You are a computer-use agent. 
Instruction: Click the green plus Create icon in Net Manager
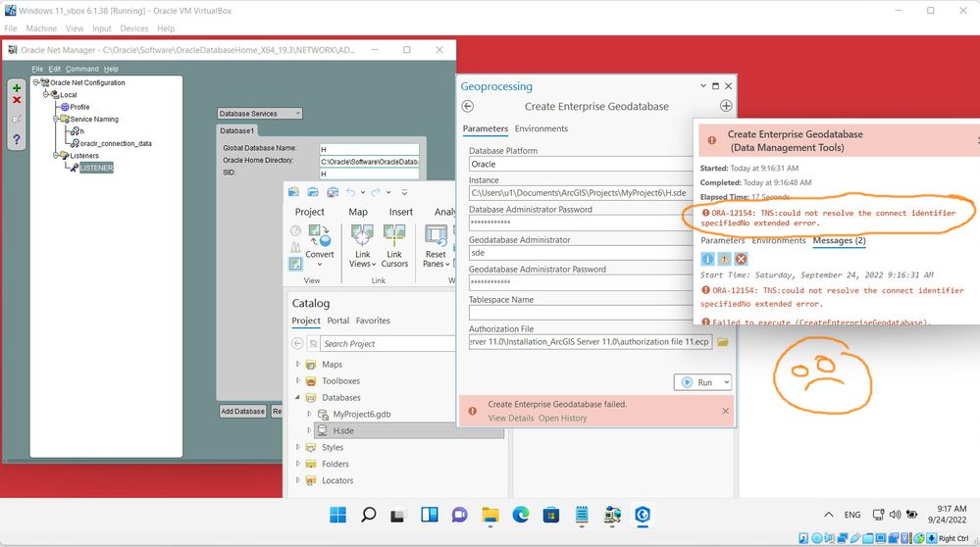click(x=17, y=88)
